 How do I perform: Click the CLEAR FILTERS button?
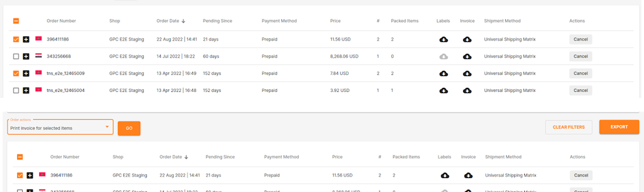tap(569, 127)
